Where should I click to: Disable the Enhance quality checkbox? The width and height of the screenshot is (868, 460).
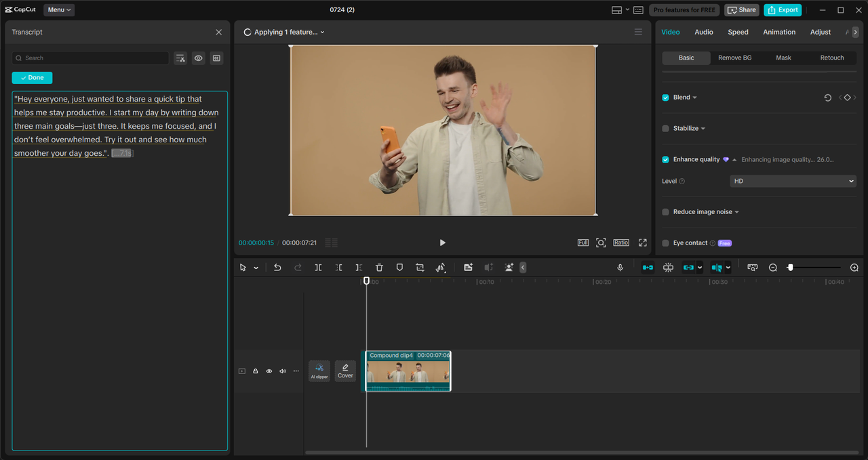point(665,159)
